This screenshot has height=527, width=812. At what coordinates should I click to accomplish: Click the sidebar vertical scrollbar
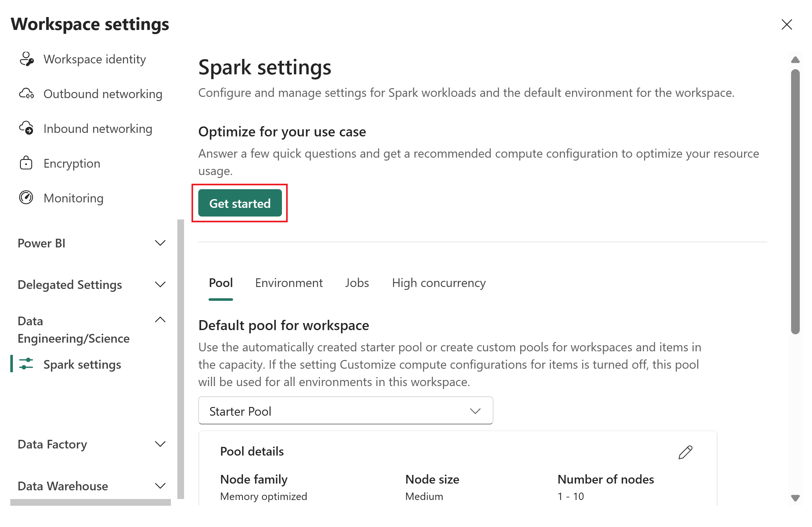click(x=181, y=359)
